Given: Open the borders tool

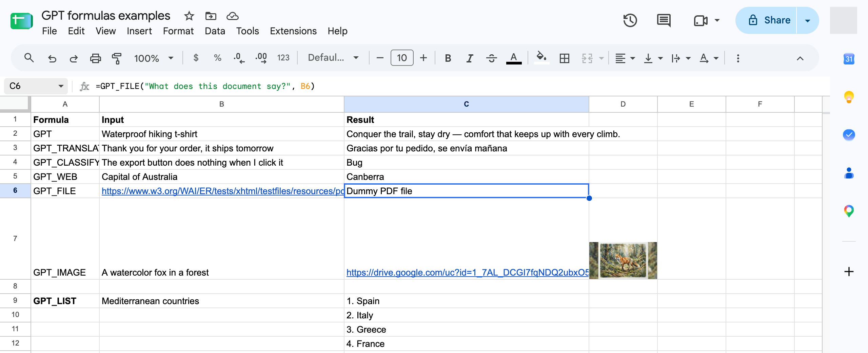Looking at the screenshot, I should (x=565, y=58).
